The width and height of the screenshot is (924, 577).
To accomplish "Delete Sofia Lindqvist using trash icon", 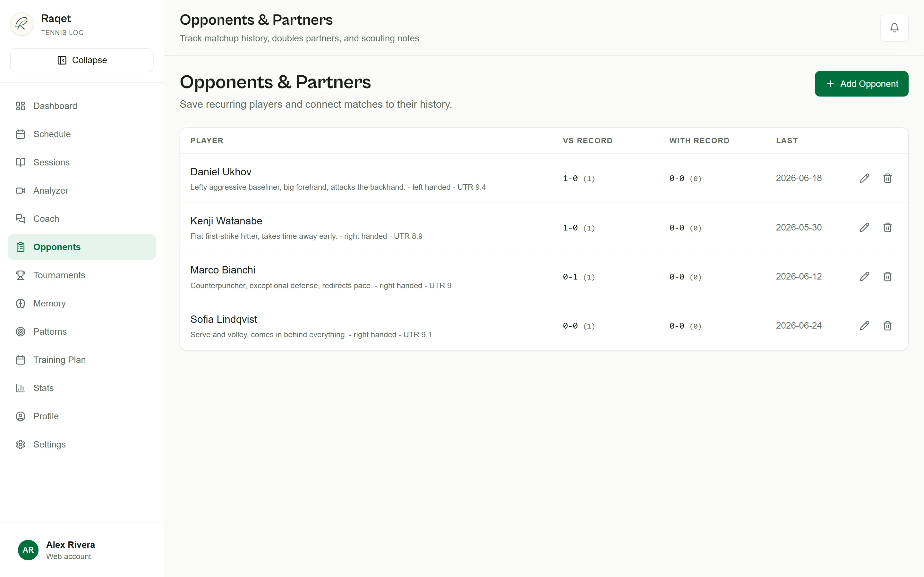I will [887, 325].
